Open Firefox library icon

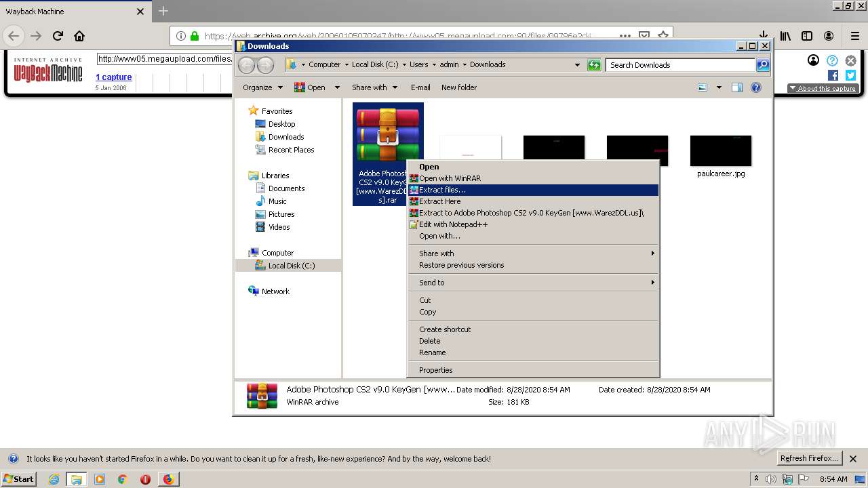(785, 36)
